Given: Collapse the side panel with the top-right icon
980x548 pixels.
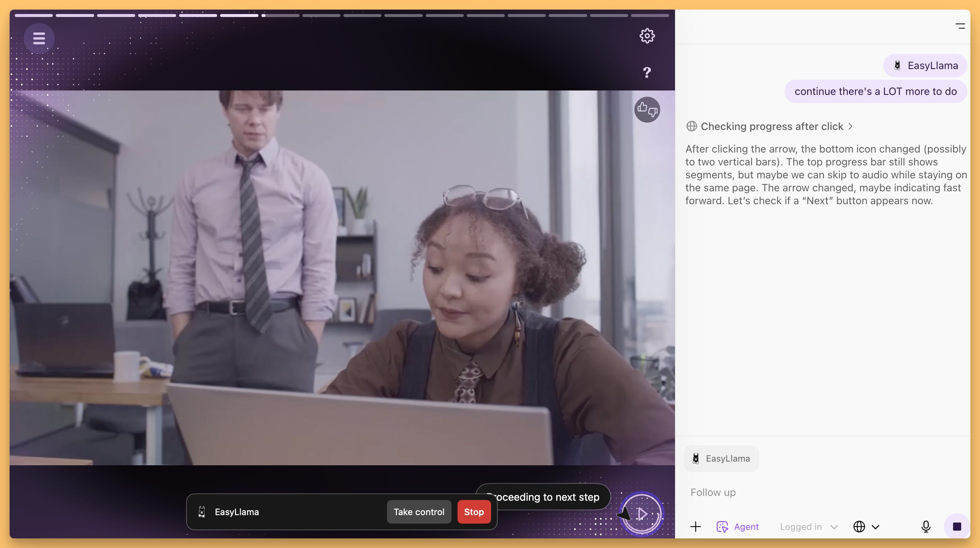Looking at the screenshot, I should (x=960, y=26).
